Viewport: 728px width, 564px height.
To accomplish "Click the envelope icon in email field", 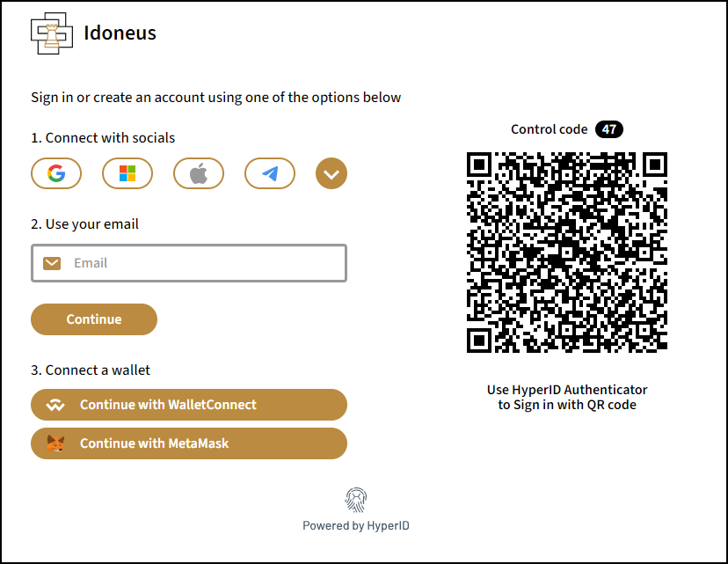I will pos(52,263).
